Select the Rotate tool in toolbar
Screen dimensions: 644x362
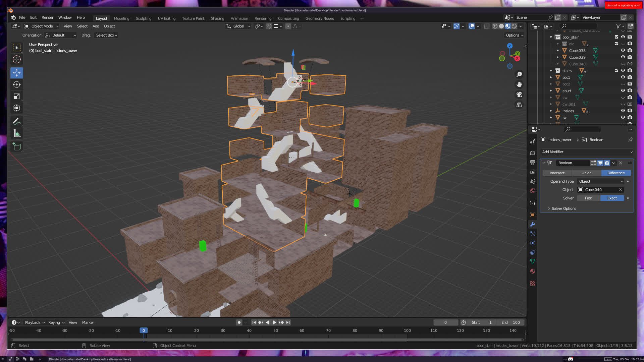pyautogui.click(x=17, y=84)
